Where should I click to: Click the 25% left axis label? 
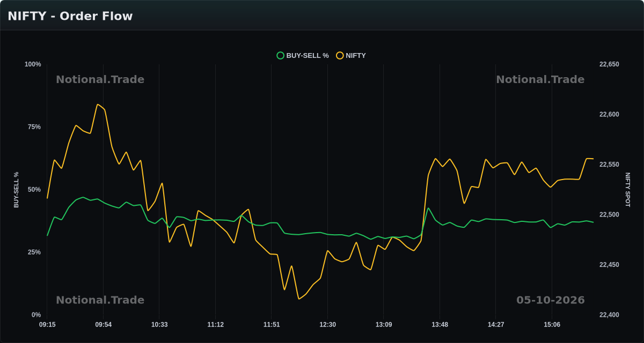(34, 252)
